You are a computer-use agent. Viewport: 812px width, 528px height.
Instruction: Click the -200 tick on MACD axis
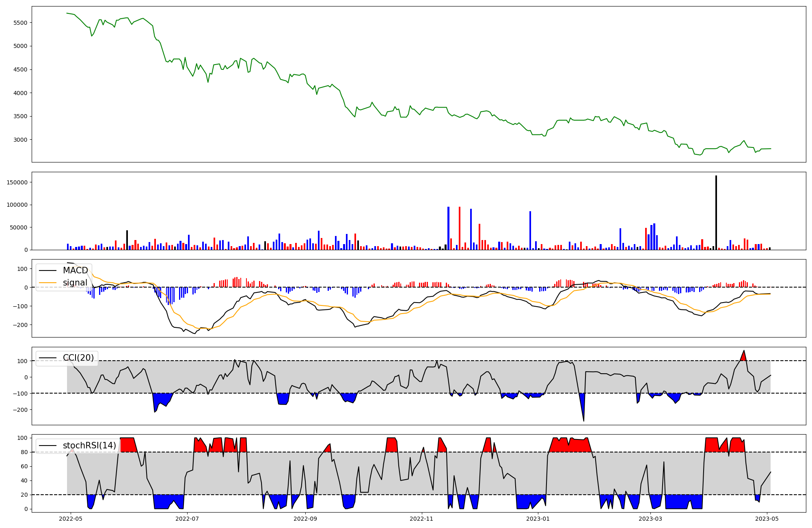pos(20,325)
